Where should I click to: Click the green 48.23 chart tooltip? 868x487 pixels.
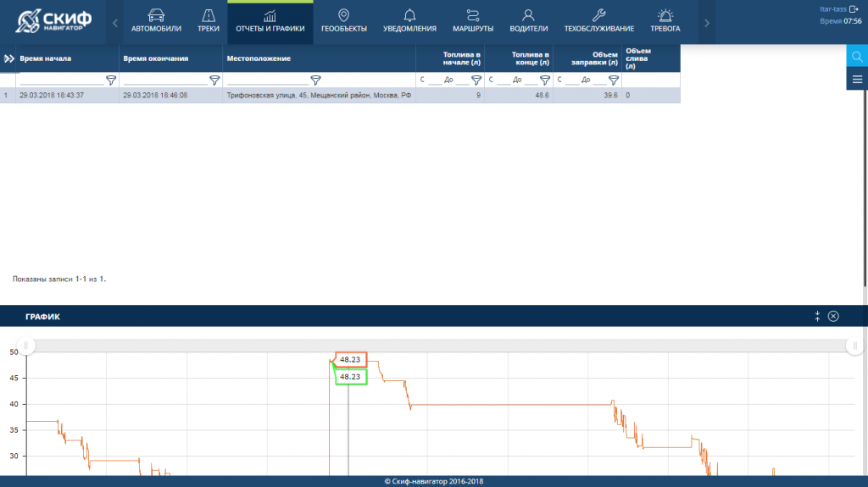point(350,377)
